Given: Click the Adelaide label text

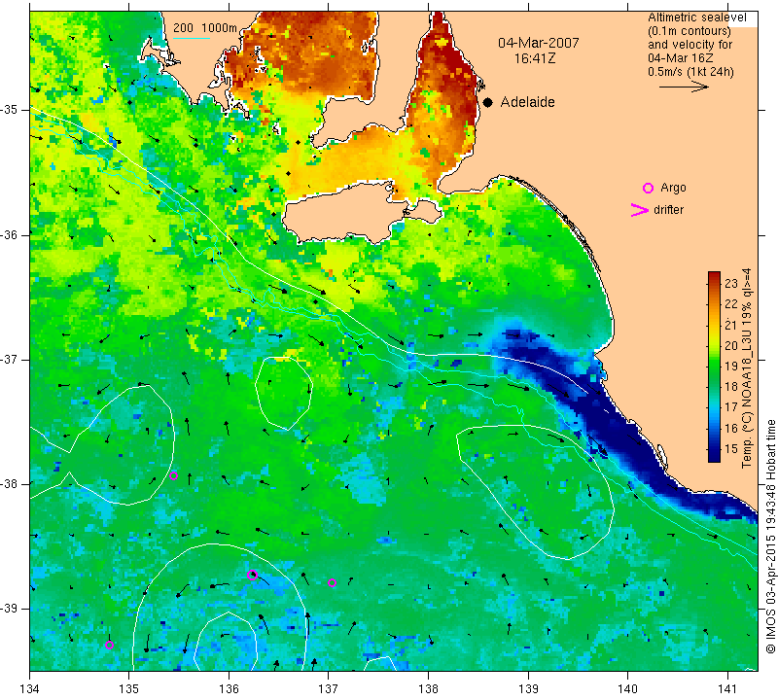Looking at the screenshot, I should tap(527, 102).
